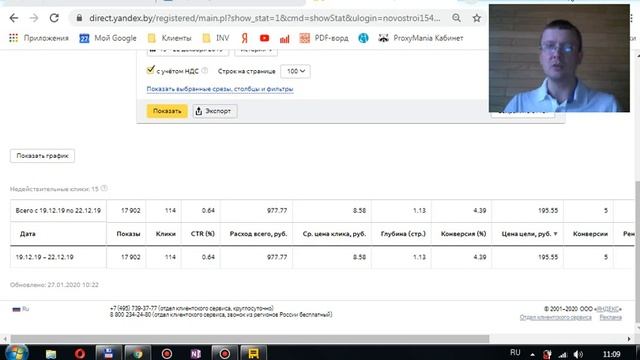
Task: Click the browser forward arrow
Action: pyautogui.click(x=34, y=18)
